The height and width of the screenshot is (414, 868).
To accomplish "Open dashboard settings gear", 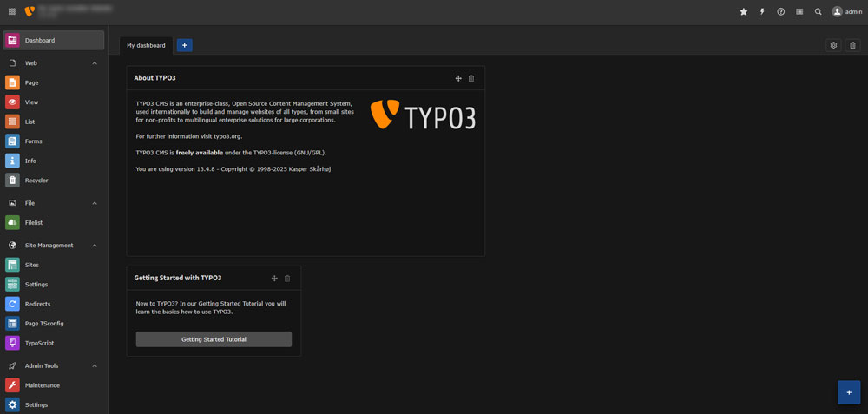I will click(x=833, y=45).
